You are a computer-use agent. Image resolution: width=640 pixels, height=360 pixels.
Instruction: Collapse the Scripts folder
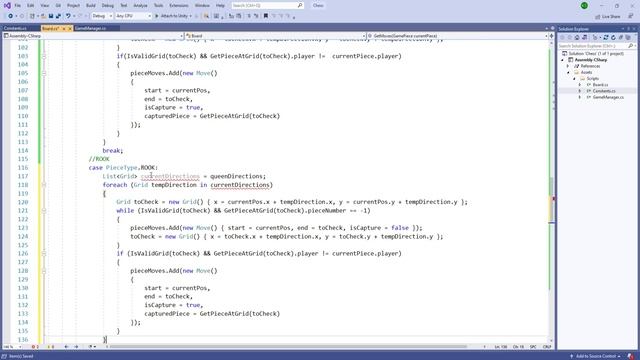574,78
